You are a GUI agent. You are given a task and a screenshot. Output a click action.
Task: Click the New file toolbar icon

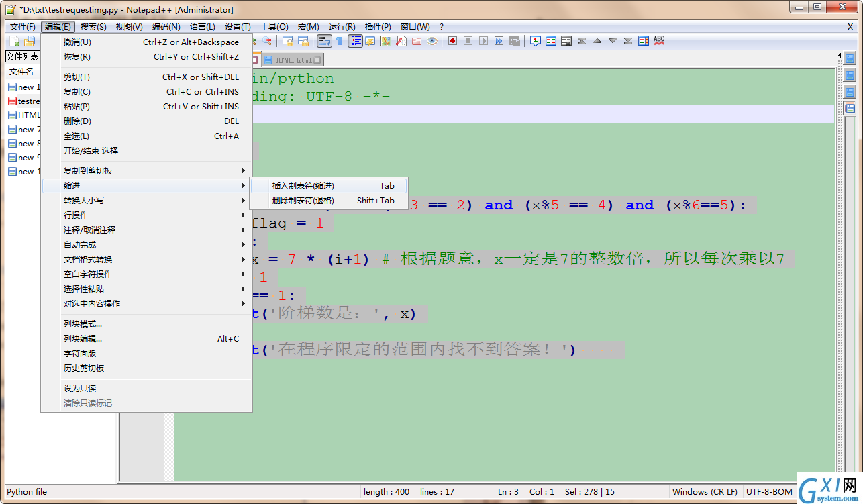pyautogui.click(x=16, y=42)
